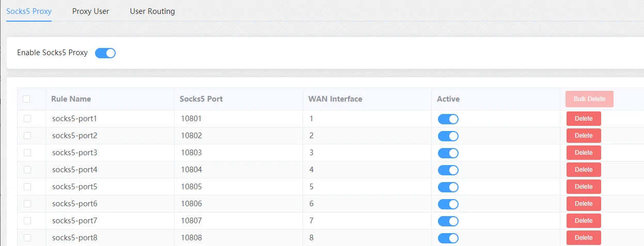The height and width of the screenshot is (246, 644).
Task: Click the port value 10804
Action: (191, 170)
